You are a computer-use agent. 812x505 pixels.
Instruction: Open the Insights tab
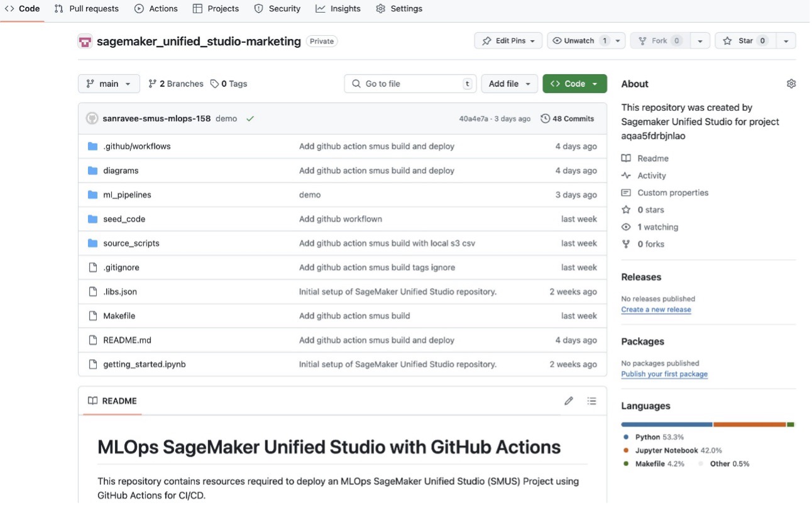338,9
